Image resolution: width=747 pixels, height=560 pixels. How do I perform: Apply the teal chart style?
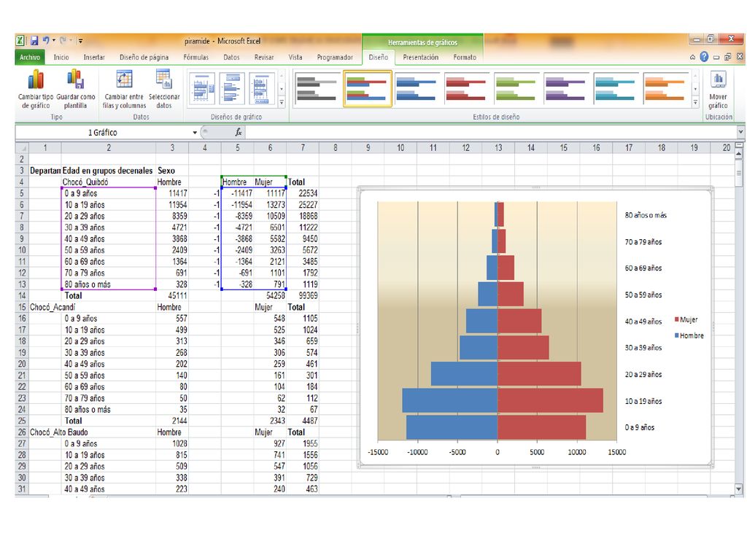[615, 88]
